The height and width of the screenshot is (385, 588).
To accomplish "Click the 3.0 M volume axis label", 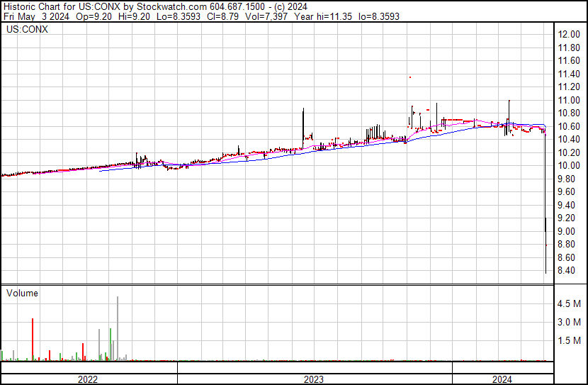I will point(570,323).
